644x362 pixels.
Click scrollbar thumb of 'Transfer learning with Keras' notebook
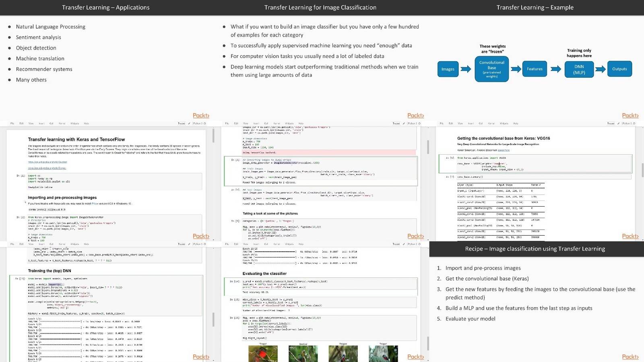click(x=213, y=136)
